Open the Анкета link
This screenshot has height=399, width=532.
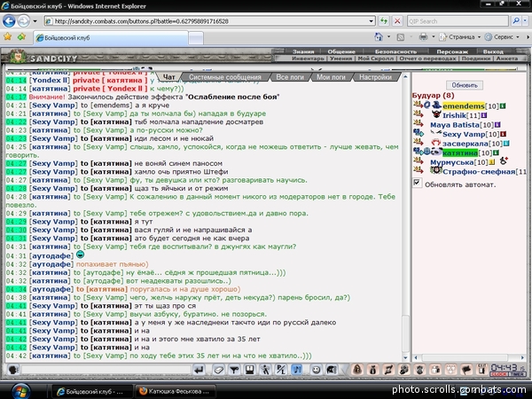(507, 59)
